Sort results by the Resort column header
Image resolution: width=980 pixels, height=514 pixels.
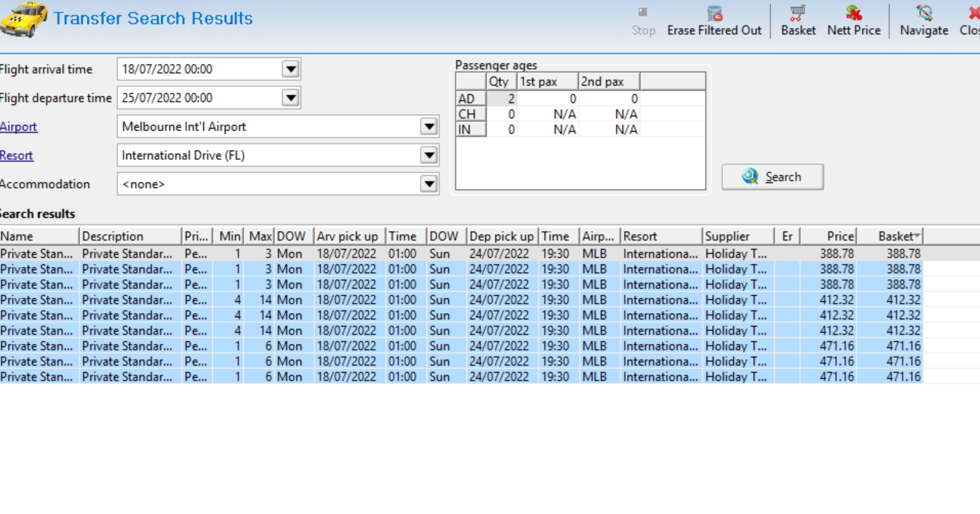point(662,236)
